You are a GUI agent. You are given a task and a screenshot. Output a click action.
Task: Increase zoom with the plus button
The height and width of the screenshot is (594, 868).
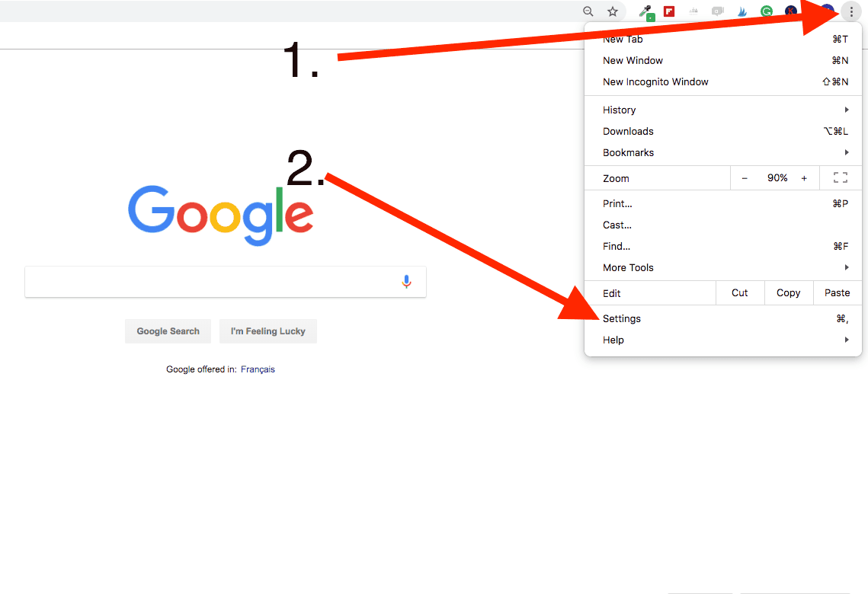pyautogui.click(x=804, y=178)
